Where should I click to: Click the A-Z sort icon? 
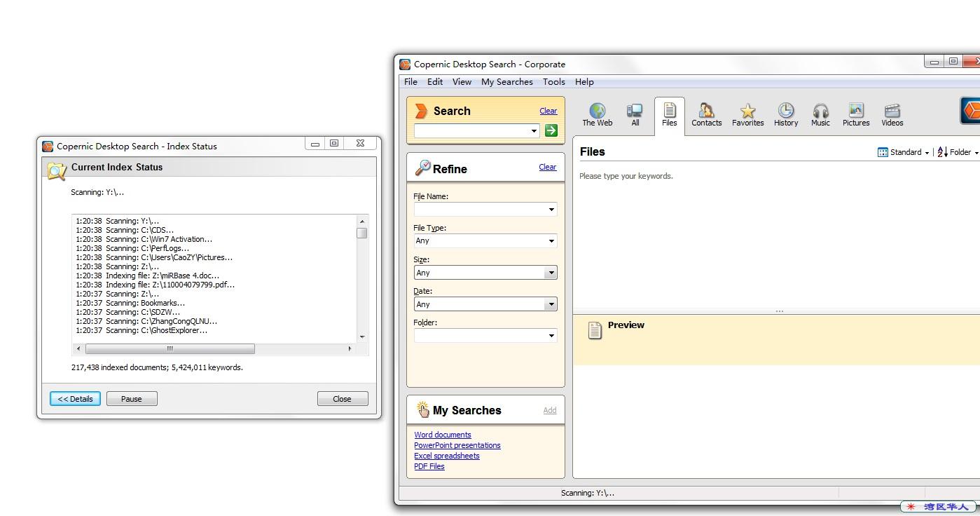tap(942, 152)
